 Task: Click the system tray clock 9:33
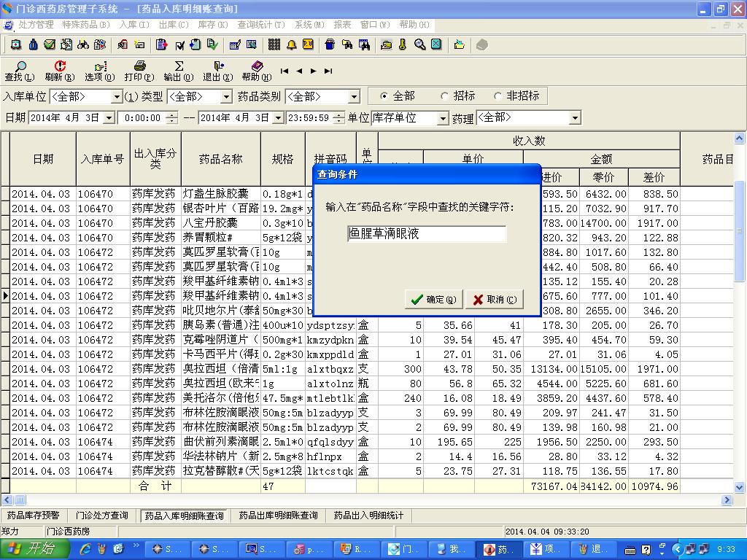pos(726,549)
